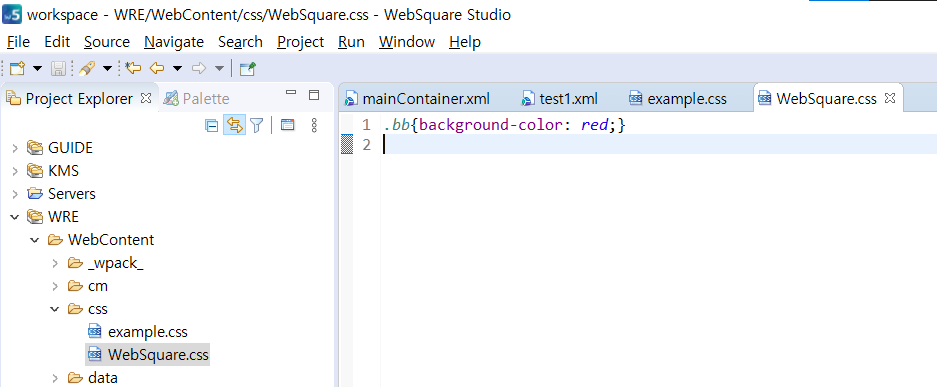Viewport: 937px width, 387px height.
Task: Click the Back navigation arrow
Action: tap(157, 69)
